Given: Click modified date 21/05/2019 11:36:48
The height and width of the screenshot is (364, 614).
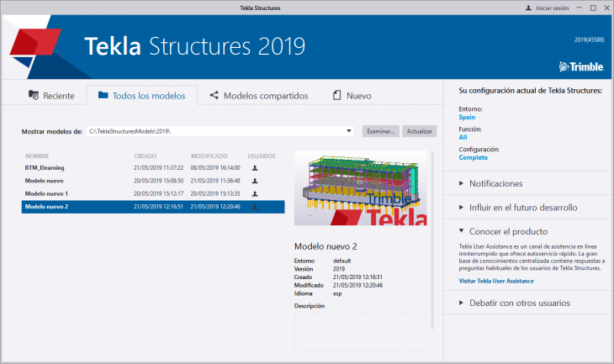Looking at the screenshot, I should pos(215,181).
